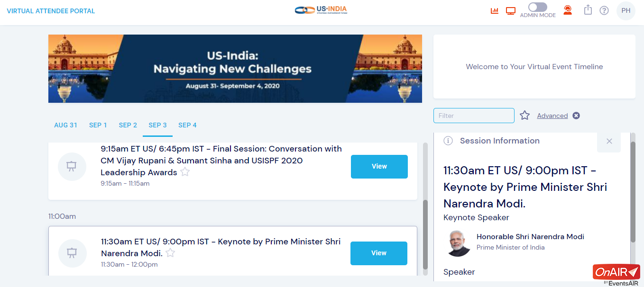Viewport: 644px width, 287px height.
Task: Click the Filter text input field
Action: click(x=474, y=116)
